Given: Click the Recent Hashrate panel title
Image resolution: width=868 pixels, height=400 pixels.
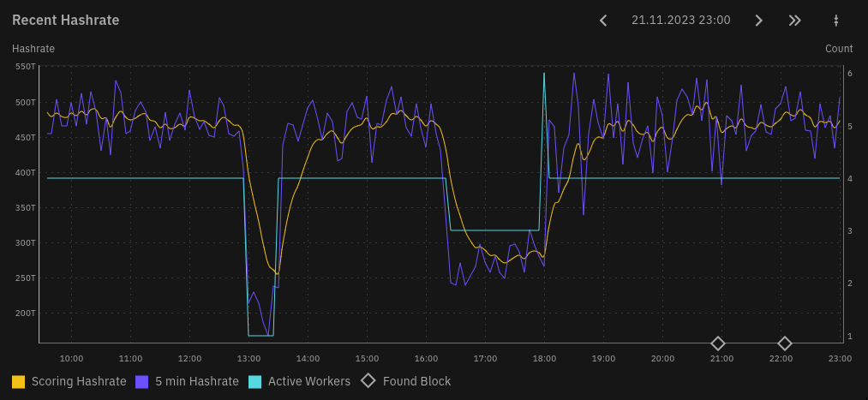Looking at the screenshot, I should tap(66, 21).
